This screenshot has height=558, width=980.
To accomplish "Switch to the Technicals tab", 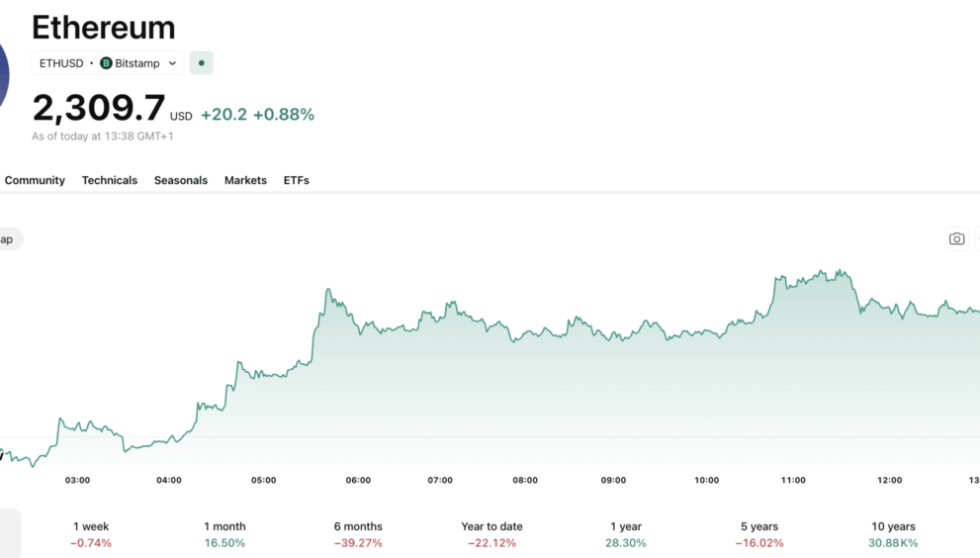I will tap(110, 180).
